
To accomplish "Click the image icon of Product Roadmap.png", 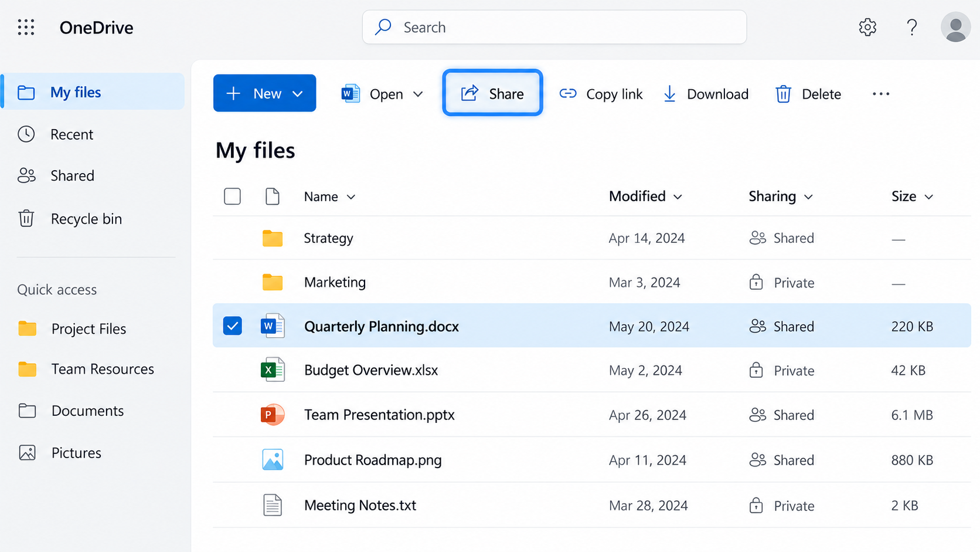I will coord(273,460).
